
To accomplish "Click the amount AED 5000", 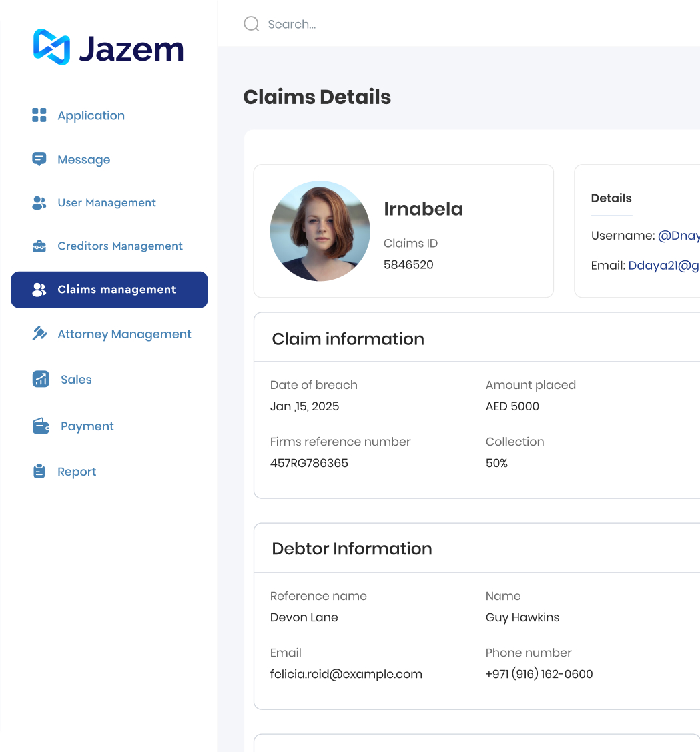I will click(x=512, y=407).
